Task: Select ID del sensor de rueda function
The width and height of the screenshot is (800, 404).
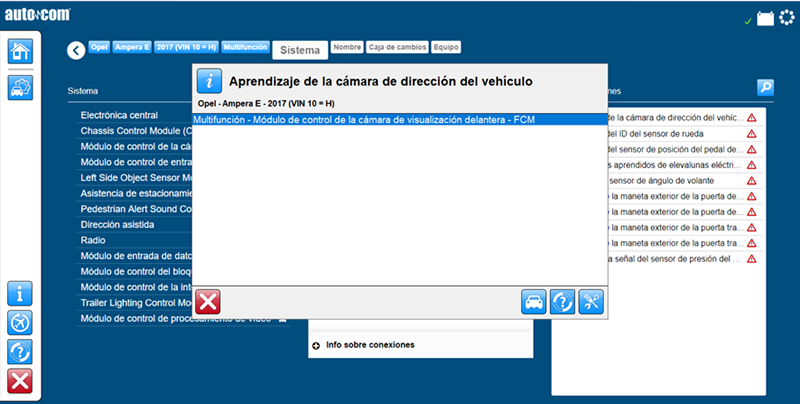Action: click(x=656, y=134)
